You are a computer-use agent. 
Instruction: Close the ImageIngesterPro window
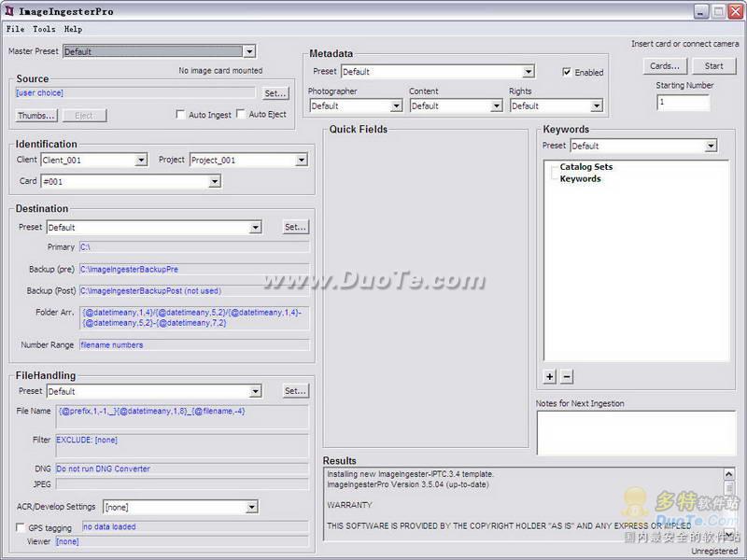click(x=735, y=11)
